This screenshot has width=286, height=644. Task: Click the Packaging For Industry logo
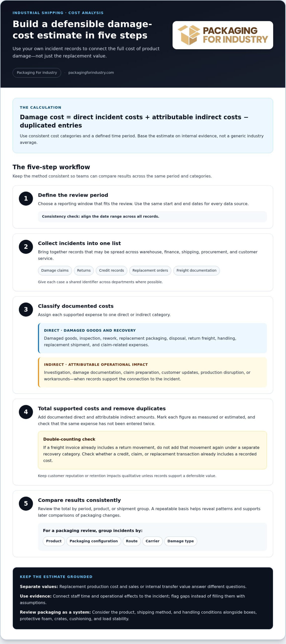click(223, 35)
